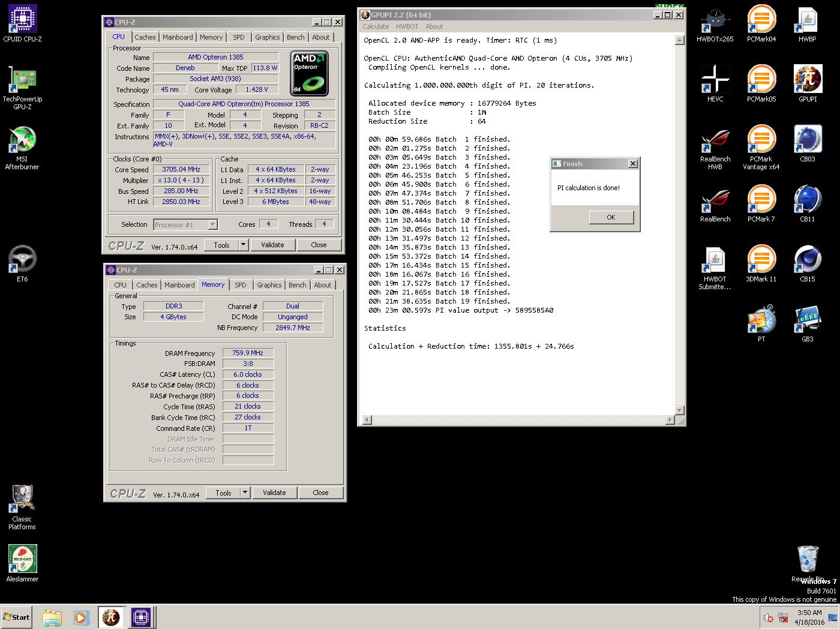This screenshot has height=630, width=840.
Task: Click the muted volume tray icon
Action: click(x=768, y=617)
